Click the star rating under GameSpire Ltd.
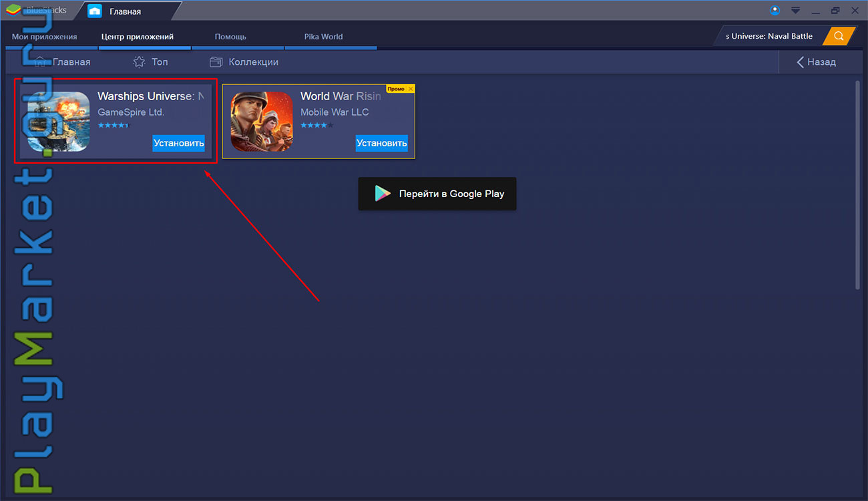Viewport: 868px width, 501px height. point(113,126)
